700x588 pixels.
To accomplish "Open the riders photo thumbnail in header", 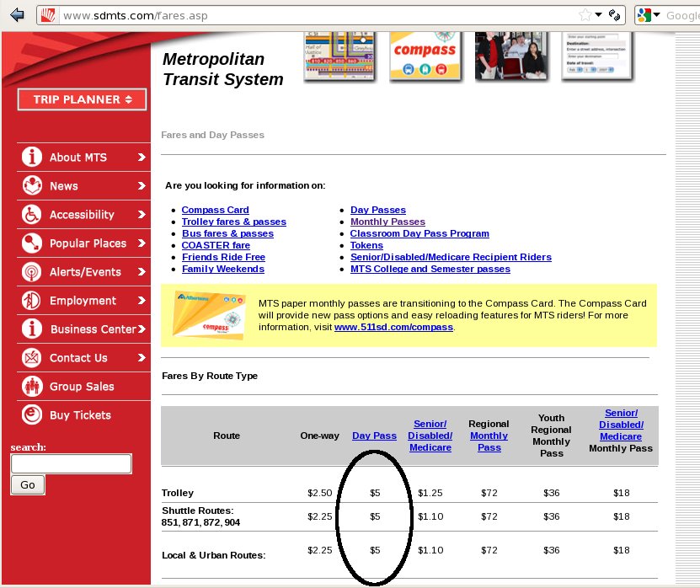I will [x=511, y=56].
